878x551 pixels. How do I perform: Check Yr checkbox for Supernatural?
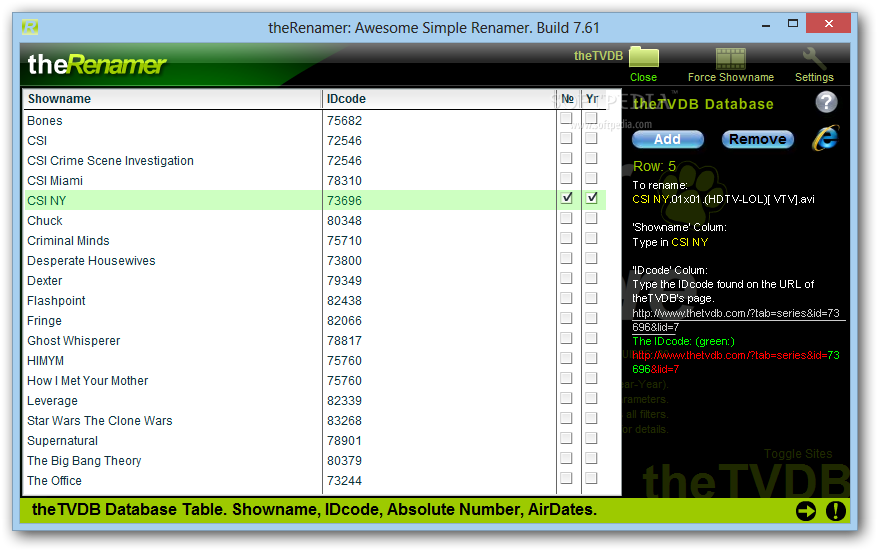(591, 438)
